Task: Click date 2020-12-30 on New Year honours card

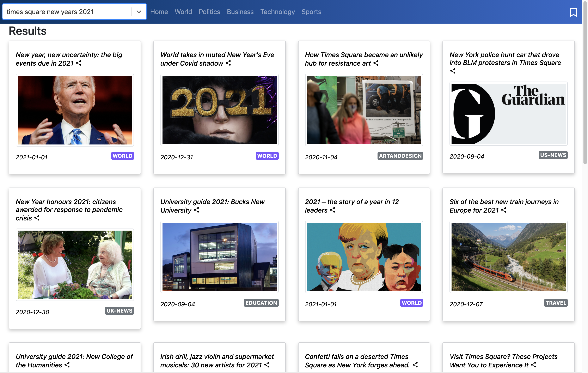Action: click(x=32, y=312)
